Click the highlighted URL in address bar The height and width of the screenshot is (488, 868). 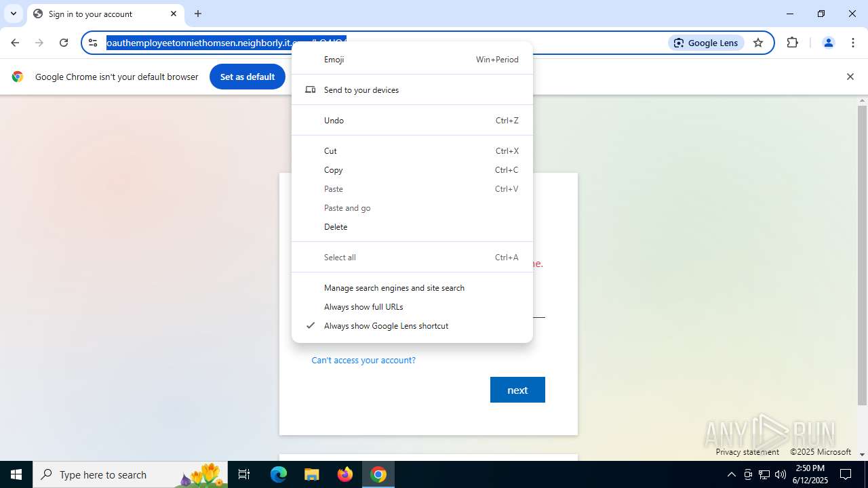226,43
